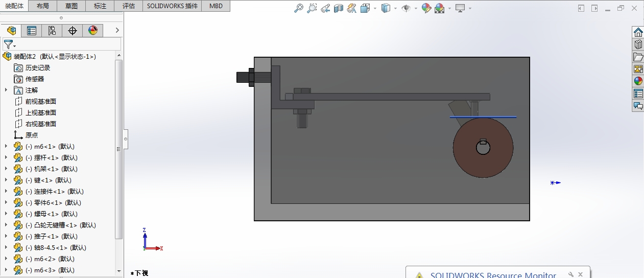This screenshot has height=278, width=644.
Task: Open File Explorer task pane icon
Action: [x=638, y=57]
